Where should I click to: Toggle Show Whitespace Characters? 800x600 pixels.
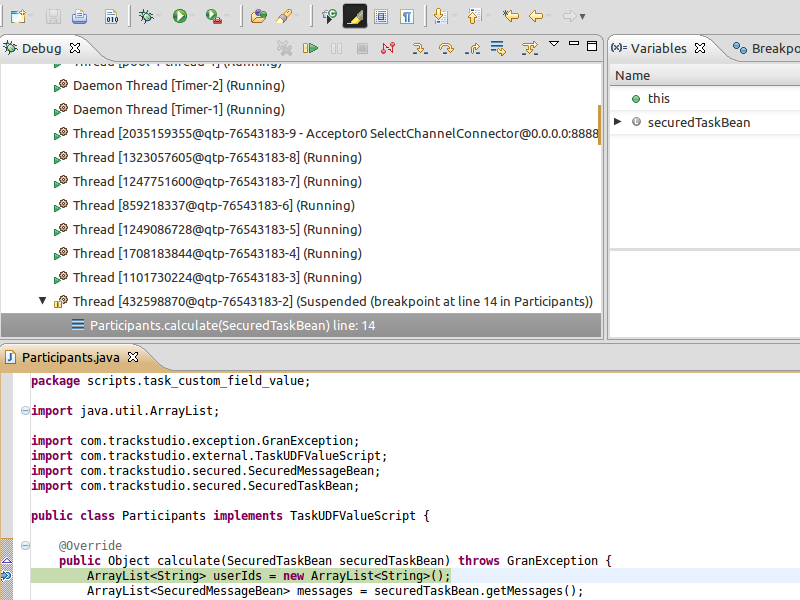tap(408, 16)
